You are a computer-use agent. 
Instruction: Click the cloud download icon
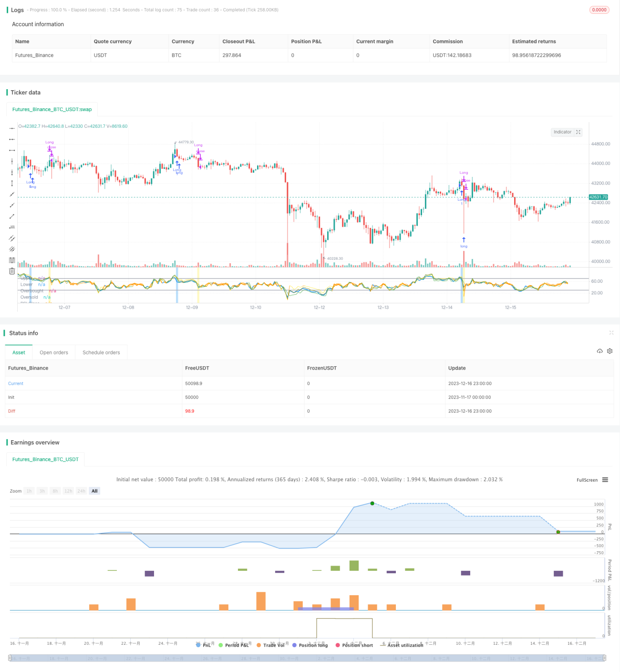(x=599, y=351)
